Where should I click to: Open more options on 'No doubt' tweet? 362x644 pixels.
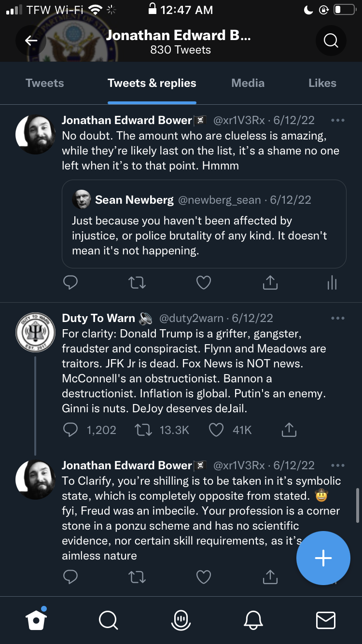[338, 120]
